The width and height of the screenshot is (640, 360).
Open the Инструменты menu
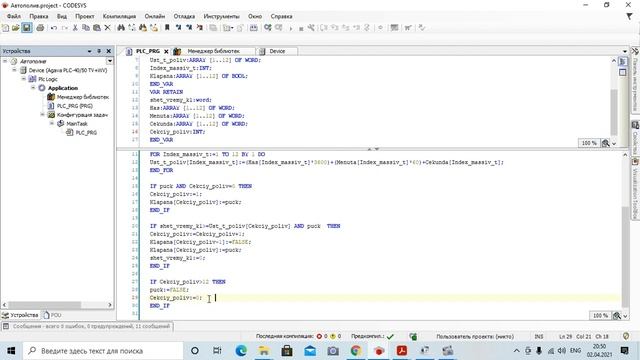pyautogui.click(x=221, y=16)
